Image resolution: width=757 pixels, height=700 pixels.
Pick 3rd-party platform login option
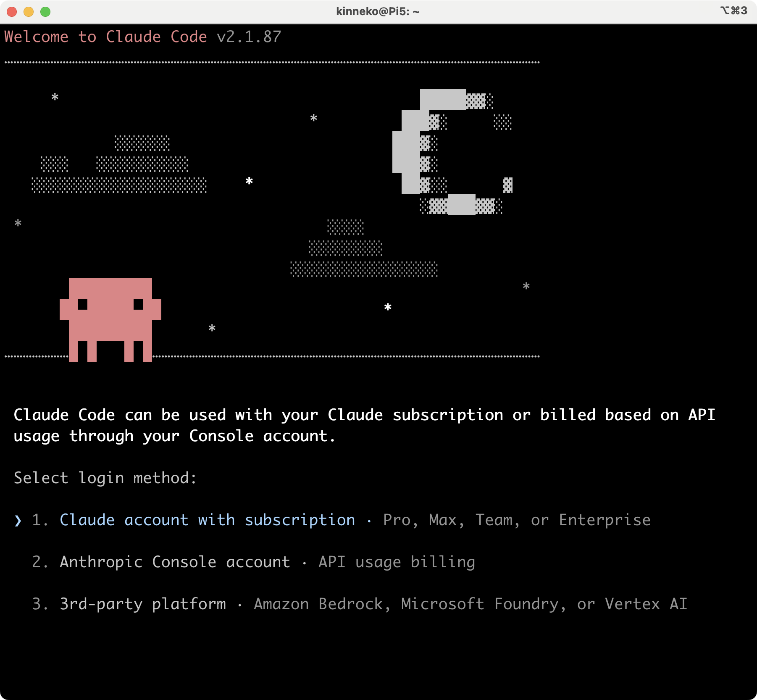click(x=143, y=604)
